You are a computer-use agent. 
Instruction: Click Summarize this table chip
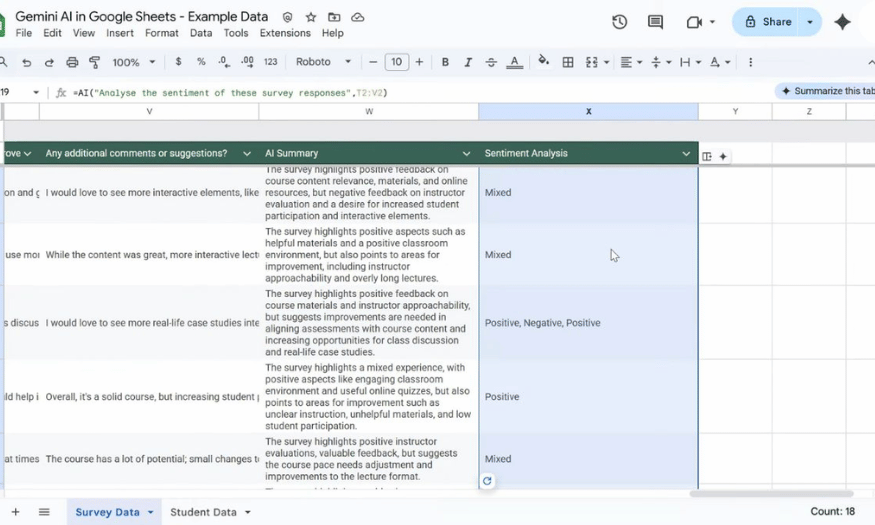827,91
